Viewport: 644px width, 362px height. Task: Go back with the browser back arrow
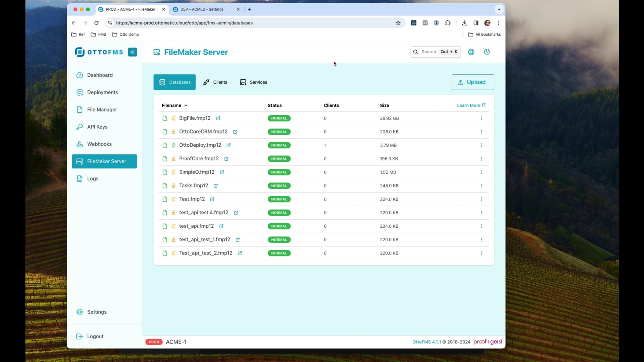coord(74,23)
